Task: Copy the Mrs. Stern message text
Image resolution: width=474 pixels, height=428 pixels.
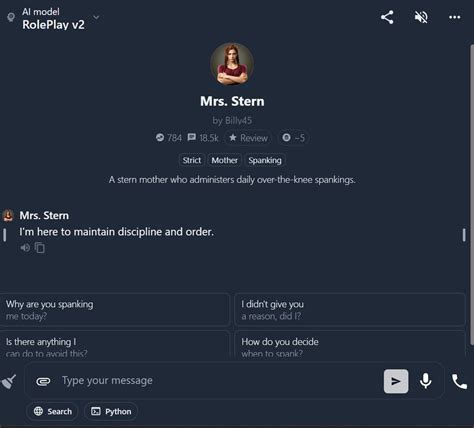Action: [40, 248]
